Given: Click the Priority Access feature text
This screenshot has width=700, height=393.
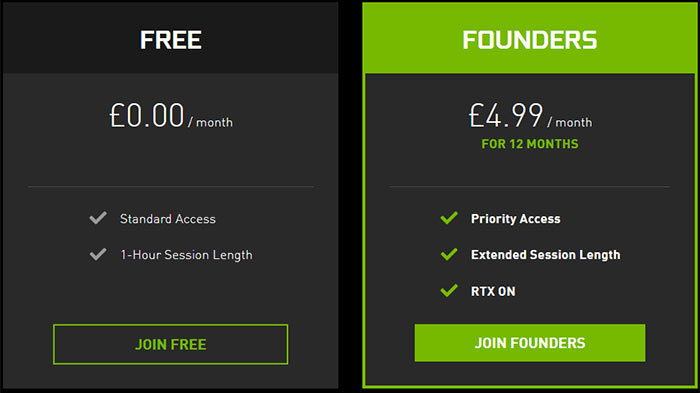Looking at the screenshot, I should (516, 219).
